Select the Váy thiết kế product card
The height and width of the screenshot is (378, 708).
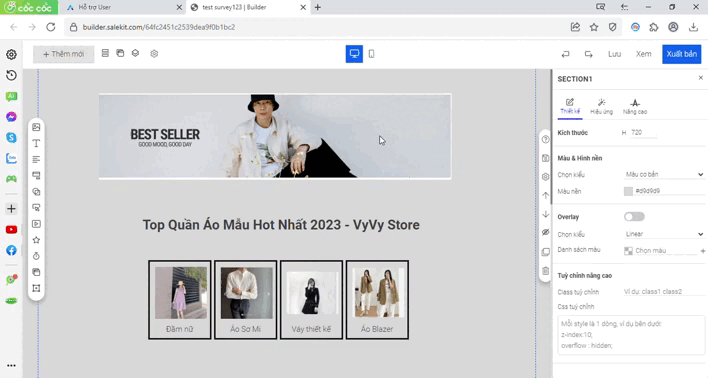point(312,299)
